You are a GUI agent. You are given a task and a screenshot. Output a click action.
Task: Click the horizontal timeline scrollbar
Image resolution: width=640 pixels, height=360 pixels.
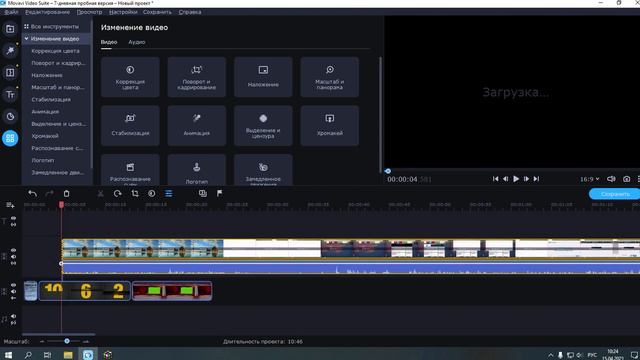pos(59,334)
